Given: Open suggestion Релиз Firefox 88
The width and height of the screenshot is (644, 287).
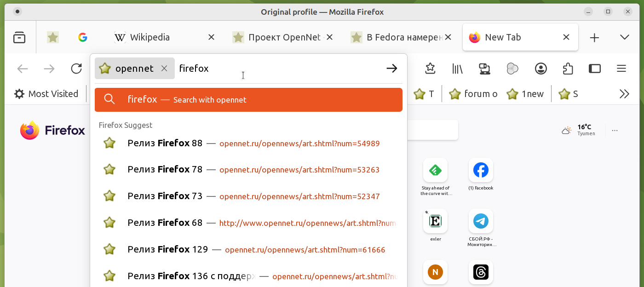Looking at the screenshot, I should coord(248,143).
